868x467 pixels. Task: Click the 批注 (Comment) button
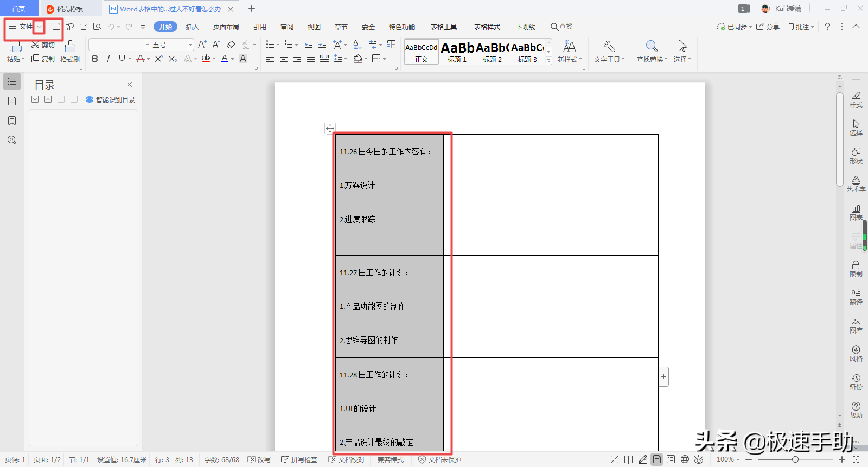click(x=800, y=27)
